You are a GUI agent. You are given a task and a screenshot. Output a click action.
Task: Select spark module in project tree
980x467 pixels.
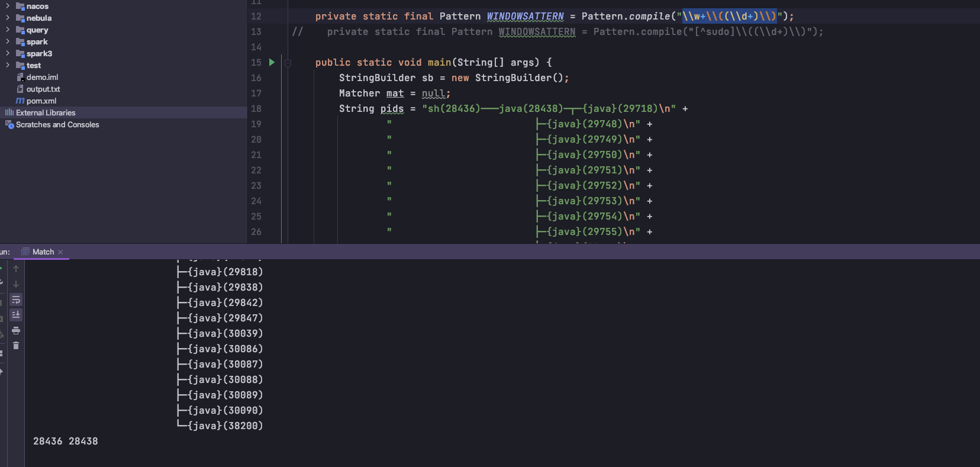37,42
